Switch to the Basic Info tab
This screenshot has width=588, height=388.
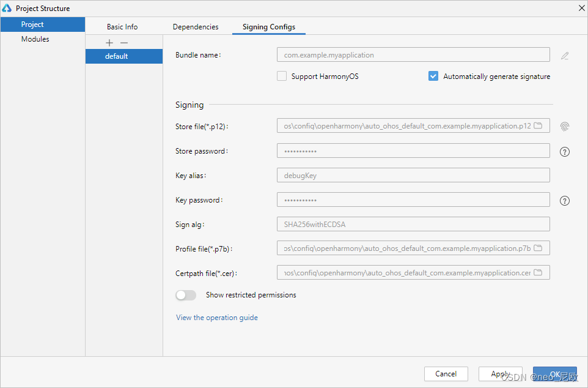pos(122,27)
